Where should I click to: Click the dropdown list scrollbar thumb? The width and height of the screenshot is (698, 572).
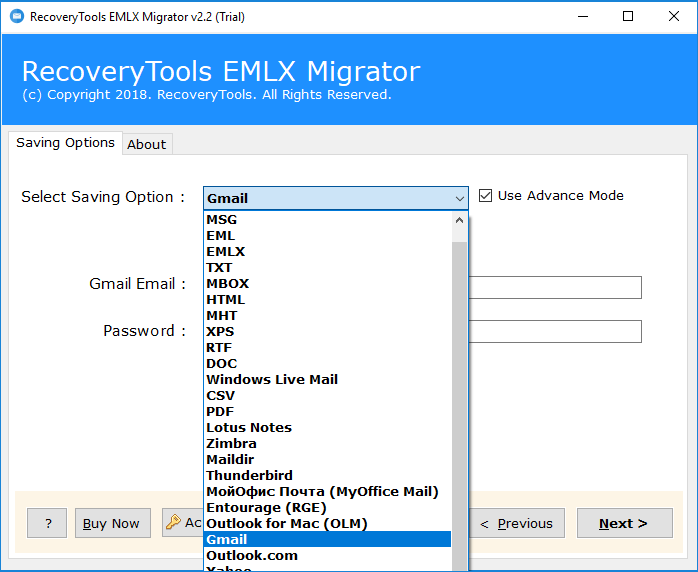point(459,405)
